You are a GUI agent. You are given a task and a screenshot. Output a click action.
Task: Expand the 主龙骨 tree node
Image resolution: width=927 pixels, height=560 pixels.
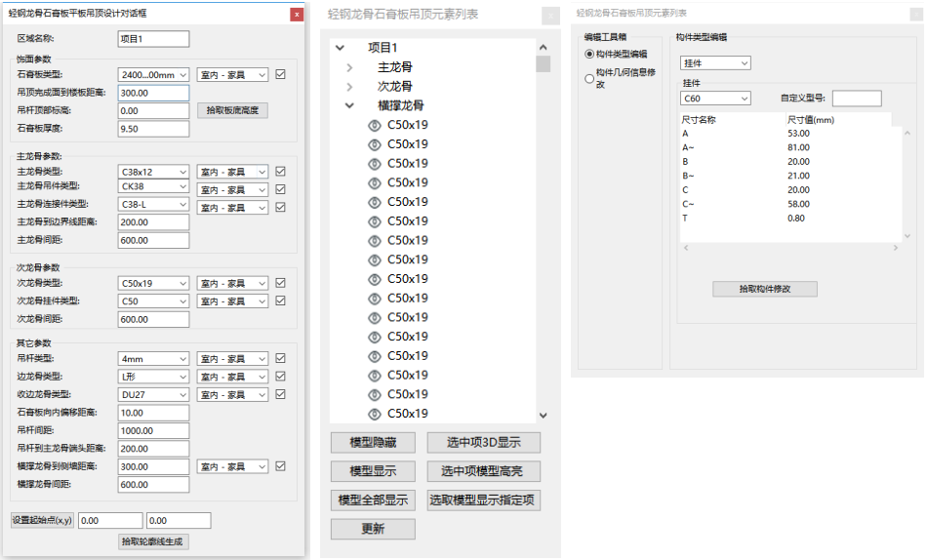pyautogui.click(x=349, y=67)
